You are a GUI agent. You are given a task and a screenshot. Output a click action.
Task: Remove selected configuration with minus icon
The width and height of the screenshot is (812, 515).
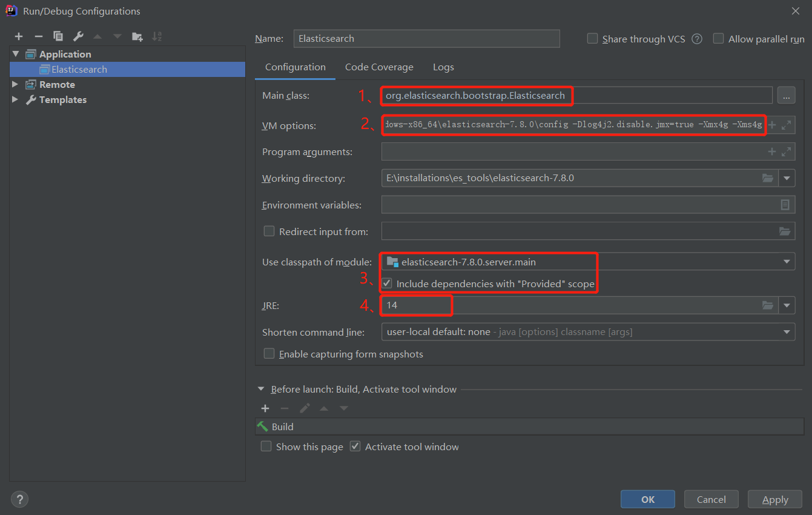39,36
